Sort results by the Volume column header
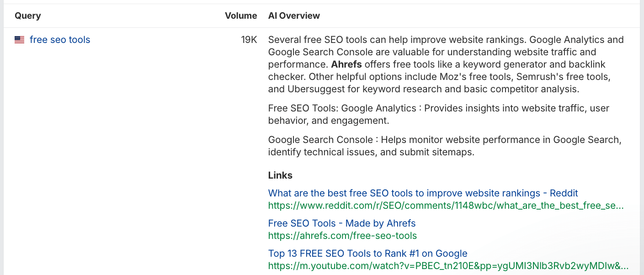The width and height of the screenshot is (644, 275). 241,16
